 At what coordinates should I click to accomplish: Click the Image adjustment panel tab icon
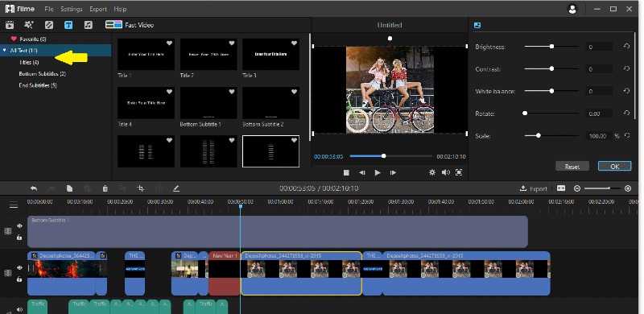477,25
